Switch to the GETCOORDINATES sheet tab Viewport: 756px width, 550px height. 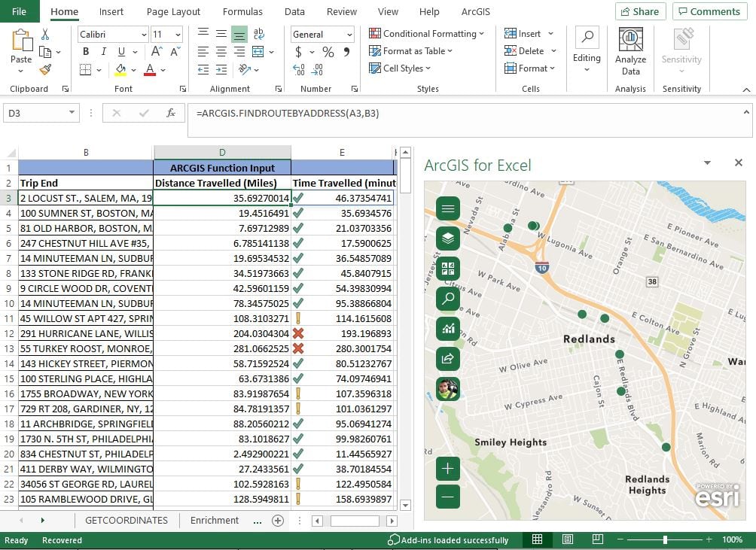coord(127,520)
